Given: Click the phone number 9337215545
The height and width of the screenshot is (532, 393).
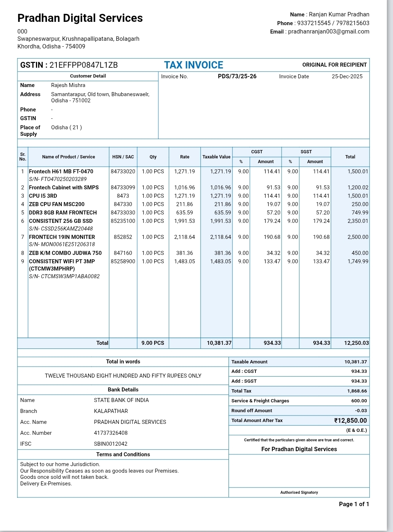Looking at the screenshot, I should pyautogui.click(x=314, y=23).
